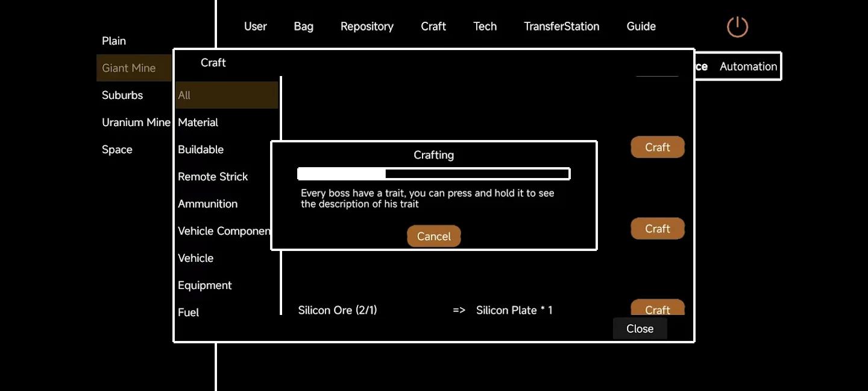
Task: Show the Buildable crafting category
Action: point(201,150)
